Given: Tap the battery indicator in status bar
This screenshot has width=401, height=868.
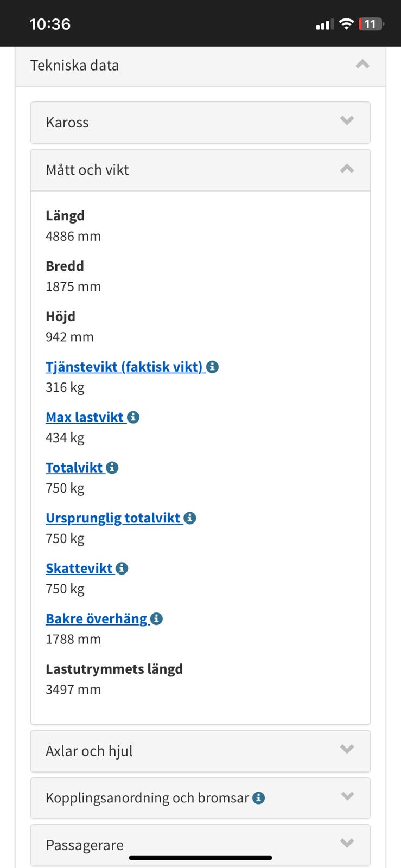Looking at the screenshot, I should tap(371, 24).
